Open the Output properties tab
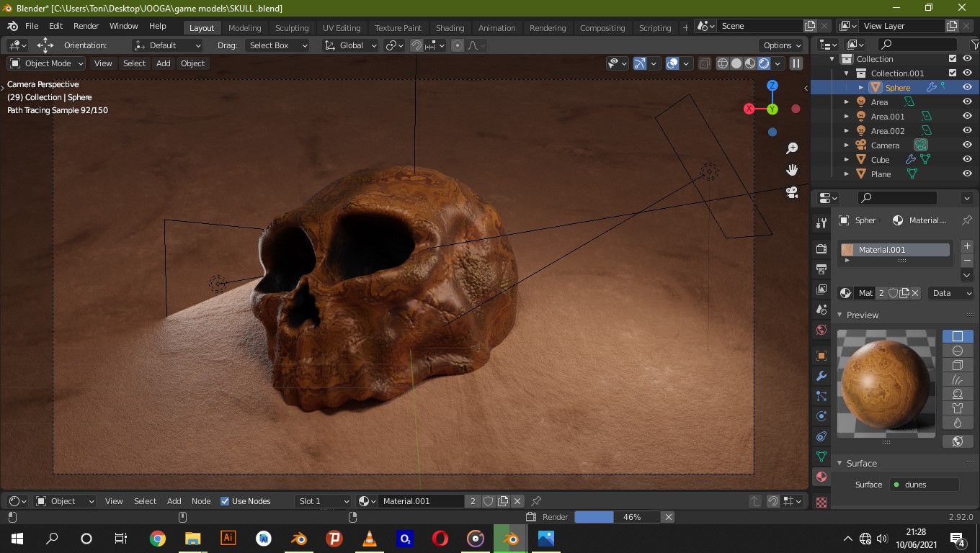980x553 pixels. 821,269
